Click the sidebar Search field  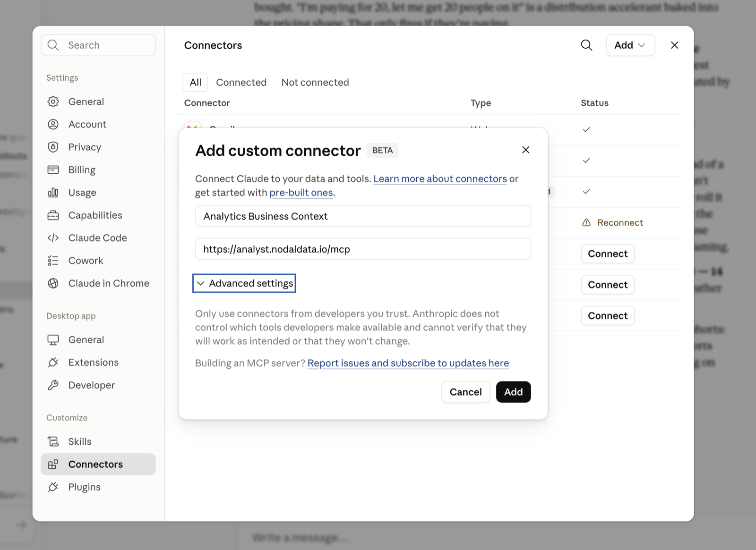click(98, 45)
